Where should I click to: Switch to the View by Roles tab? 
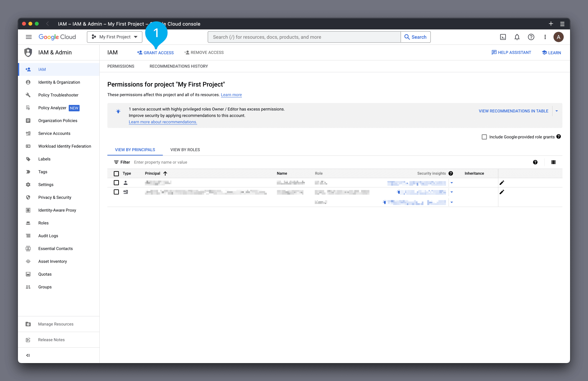(185, 150)
